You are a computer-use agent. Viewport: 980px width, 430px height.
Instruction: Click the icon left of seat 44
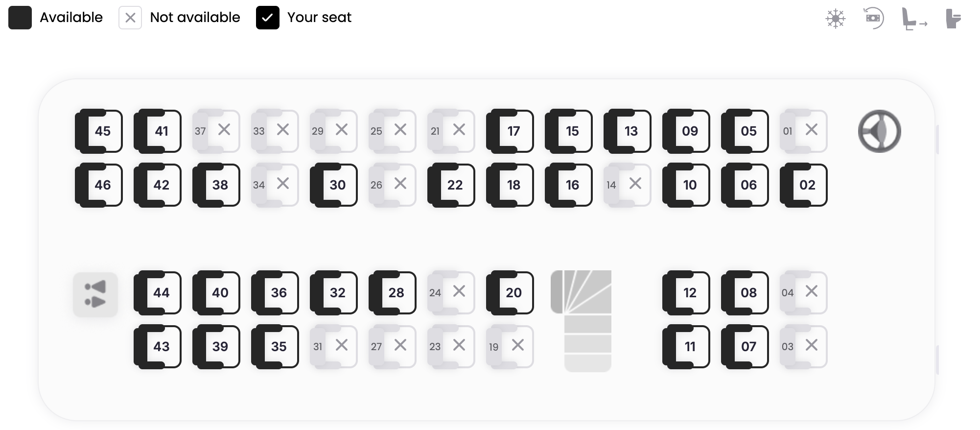(95, 295)
